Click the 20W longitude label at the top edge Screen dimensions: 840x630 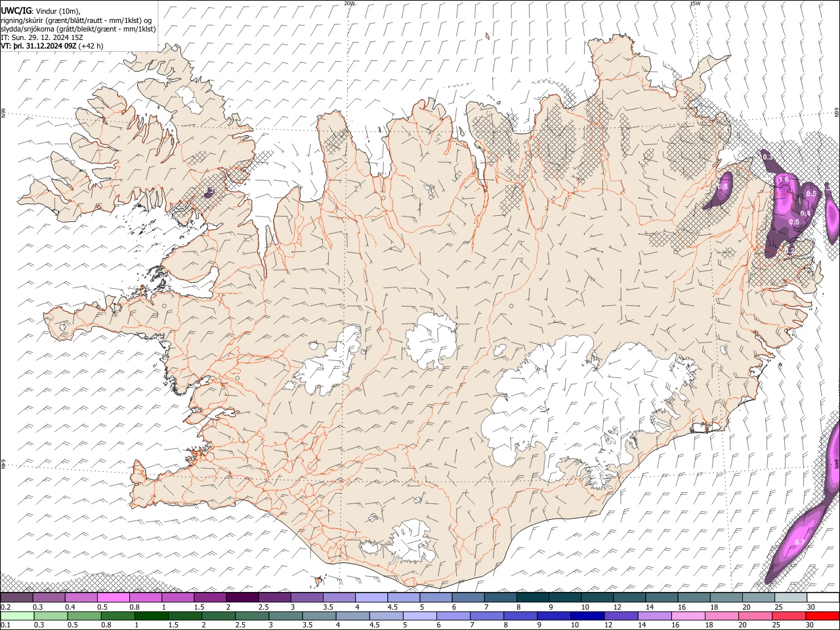(349, 3)
